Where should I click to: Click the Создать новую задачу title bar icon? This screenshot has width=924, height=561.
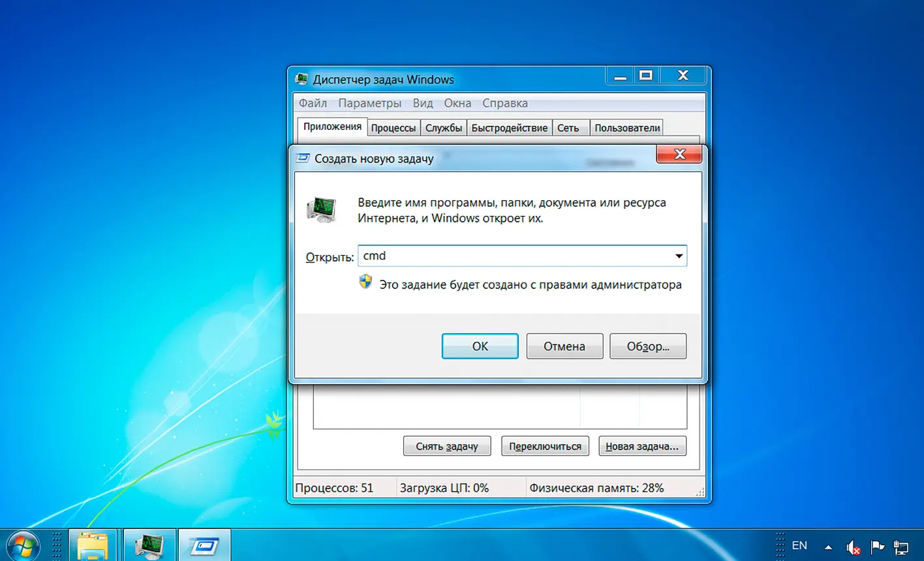[303, 158]
